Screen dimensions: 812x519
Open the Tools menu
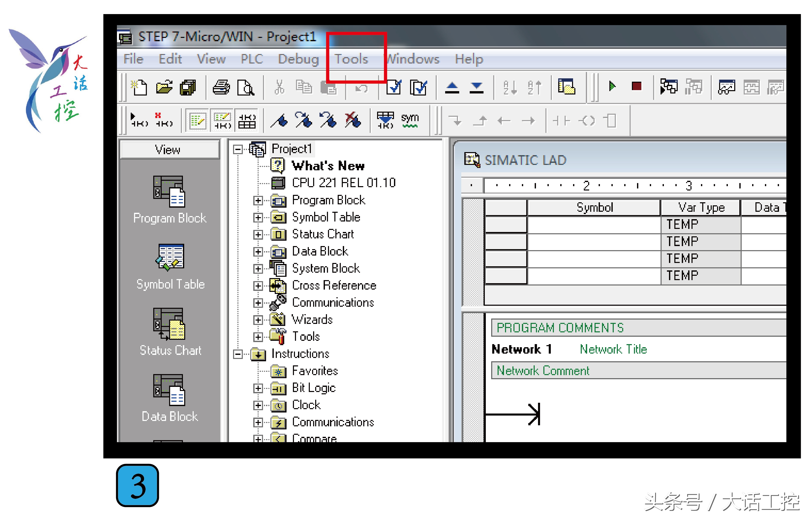351,59
